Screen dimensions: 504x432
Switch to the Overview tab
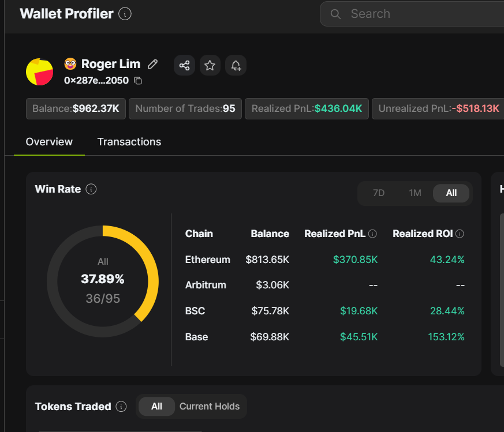tap(49, 142)
